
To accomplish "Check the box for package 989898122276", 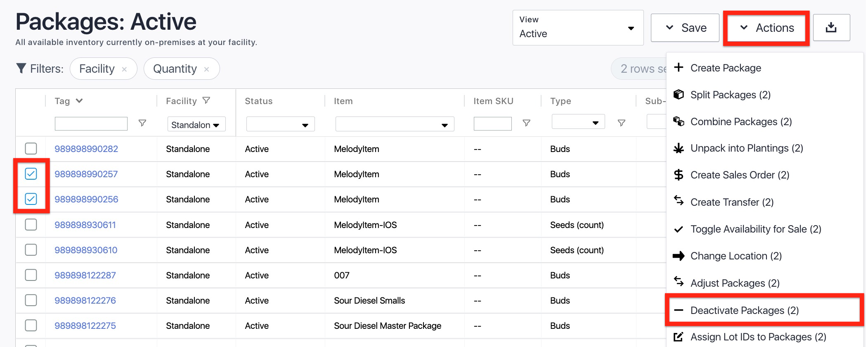I will click(x=31, y=300).
